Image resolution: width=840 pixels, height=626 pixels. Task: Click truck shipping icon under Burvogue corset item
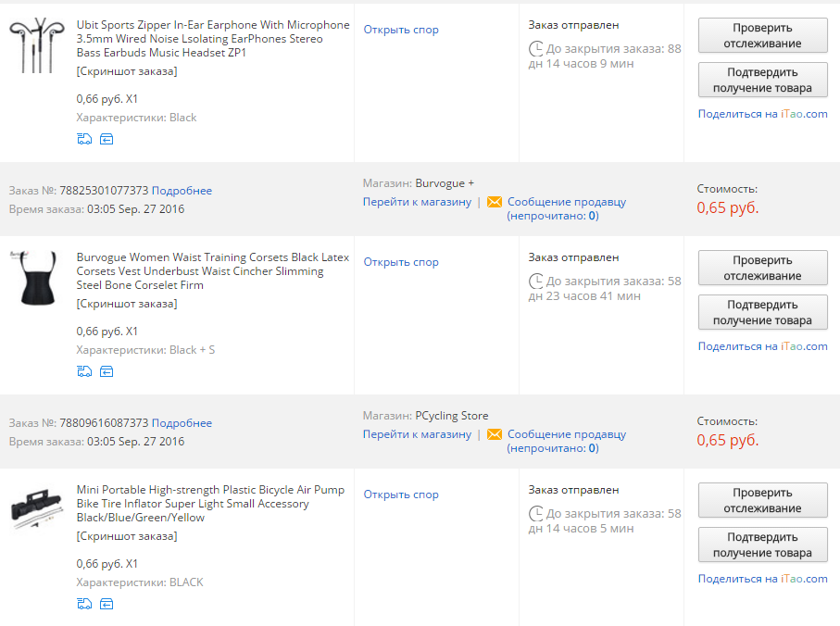point(84,371)
